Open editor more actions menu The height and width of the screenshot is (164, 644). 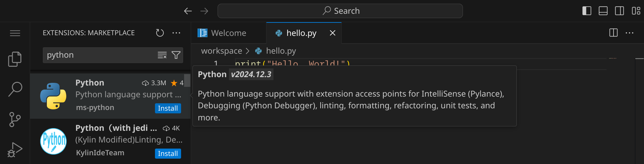629,33
